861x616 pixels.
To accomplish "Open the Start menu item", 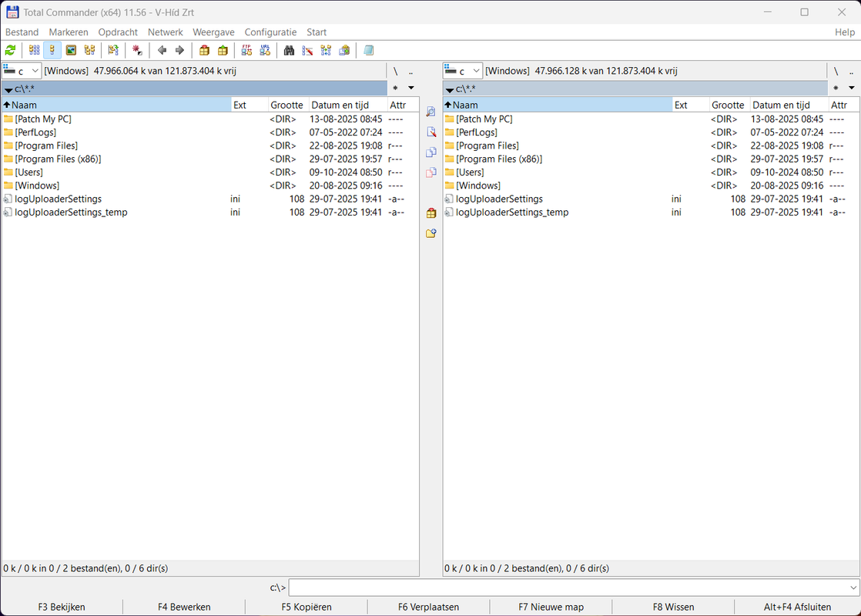I will pos(317,32).
